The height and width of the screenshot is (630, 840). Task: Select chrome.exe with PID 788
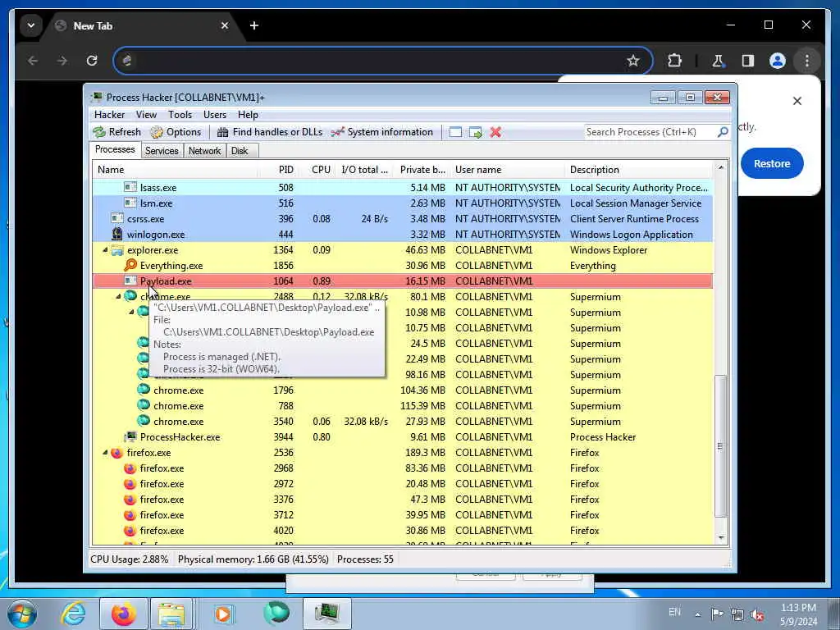pyautogui.click(x=403, y=405)
